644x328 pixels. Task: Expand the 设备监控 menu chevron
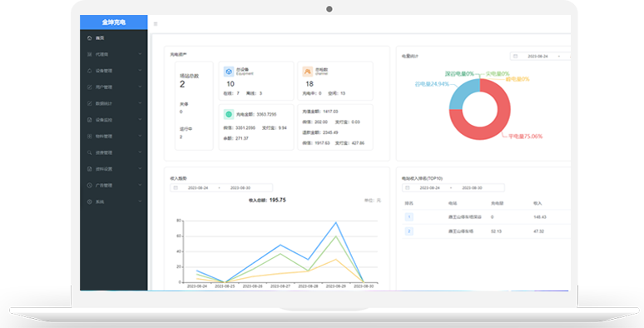pyautogui.click(x=140, y=120)
